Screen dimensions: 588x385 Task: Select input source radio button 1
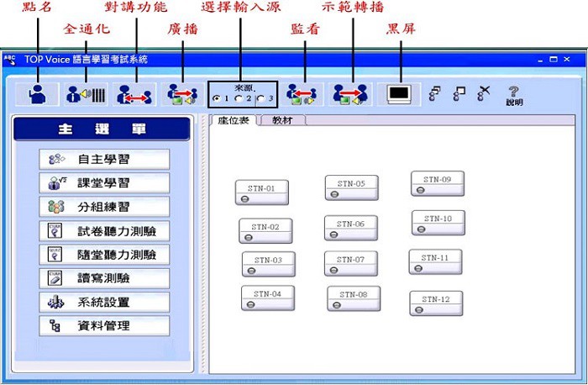click(x=217, y=100)
